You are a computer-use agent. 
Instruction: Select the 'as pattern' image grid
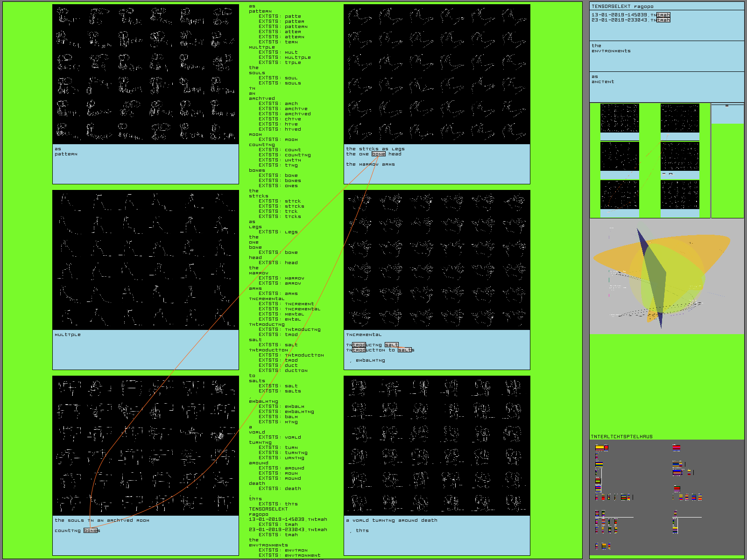146,74
